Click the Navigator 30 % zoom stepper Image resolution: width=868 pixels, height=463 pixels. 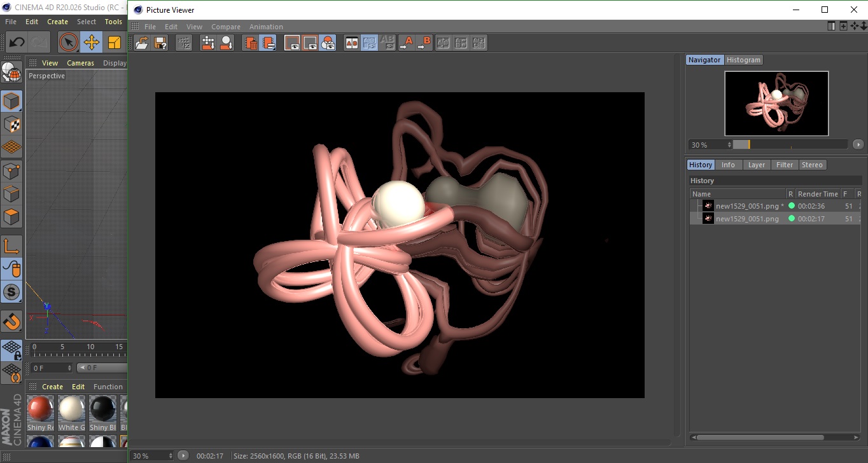[x=729, y=145]
